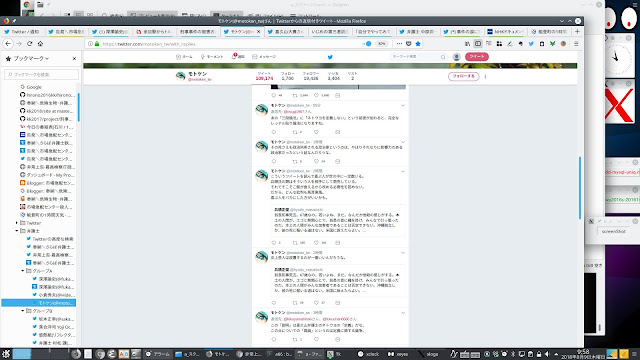The width and height of the screenshot is (640, 360).
Task: Collapse the 弁護士 bookmark folder
Action: click(x=17, y=231)
